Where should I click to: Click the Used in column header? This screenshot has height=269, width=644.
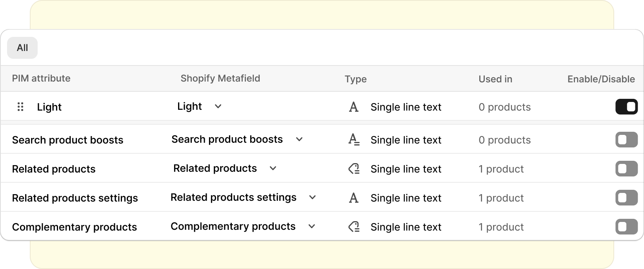pyautogui.click(x=495, y=79)
